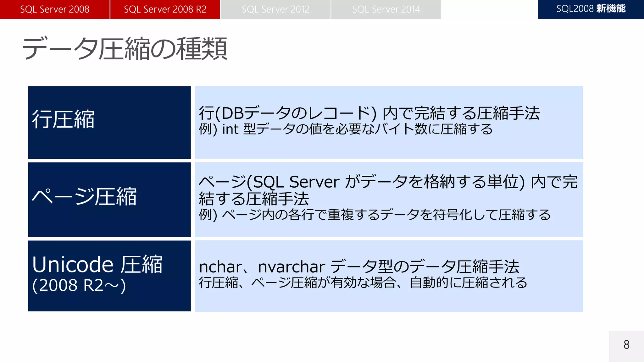
Task: Open the SQL Server 2014 tab
Action: pos(386,9)
